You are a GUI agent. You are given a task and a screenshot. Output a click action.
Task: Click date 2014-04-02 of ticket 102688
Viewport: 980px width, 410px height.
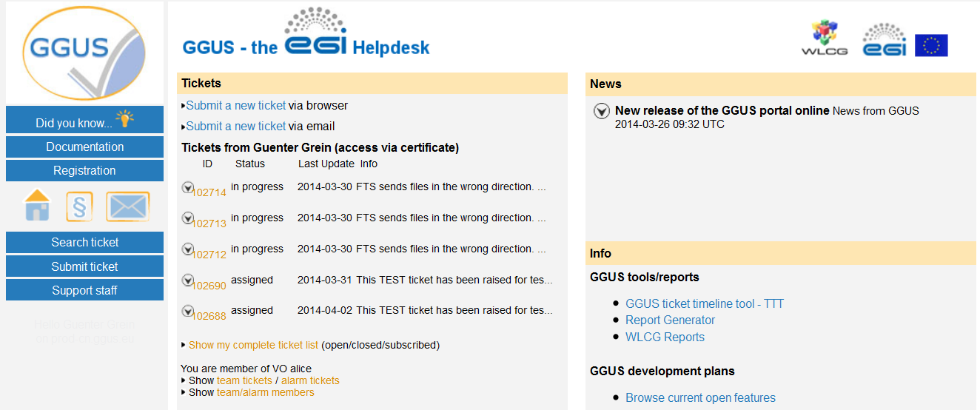coord(325,311)
